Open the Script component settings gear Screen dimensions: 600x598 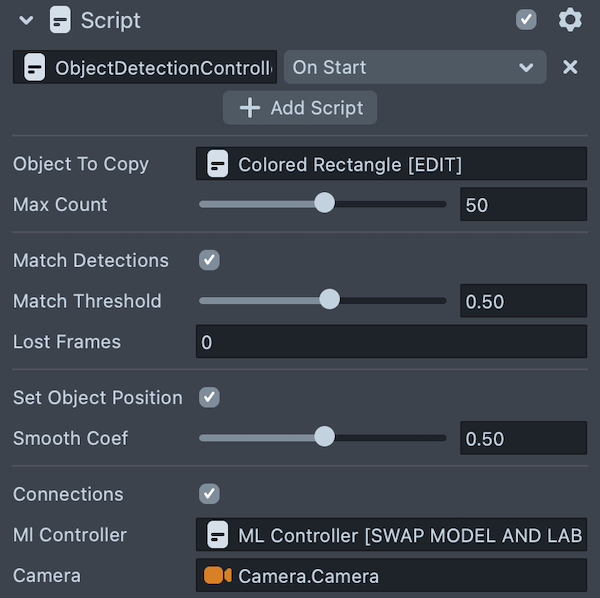tap(570, 20)
